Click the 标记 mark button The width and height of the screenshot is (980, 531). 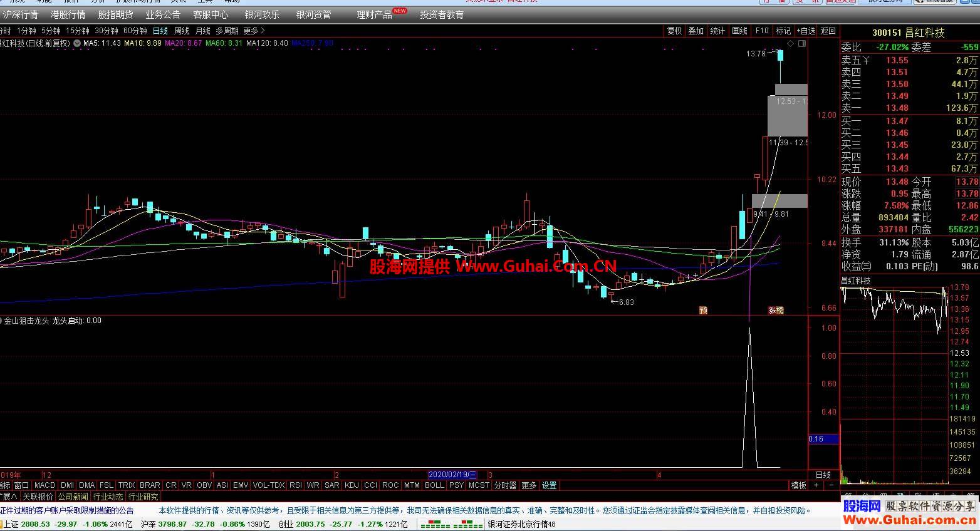[784, 31]
